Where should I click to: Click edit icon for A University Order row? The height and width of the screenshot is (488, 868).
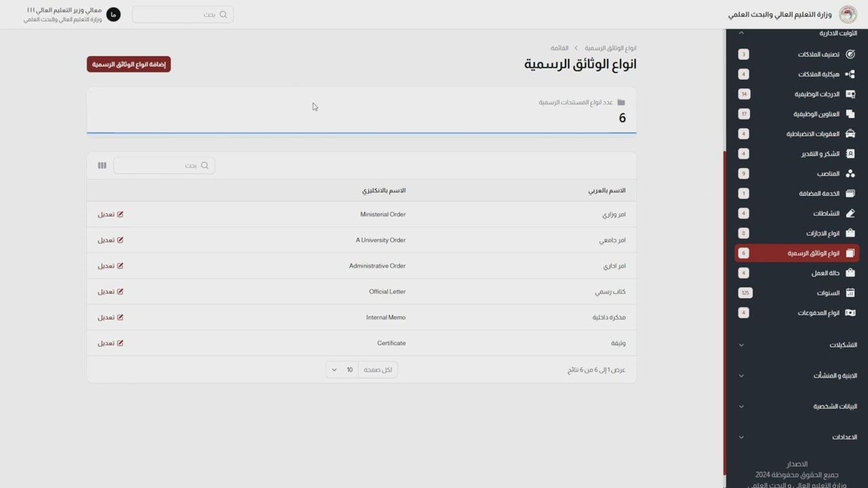click(120, 240)
